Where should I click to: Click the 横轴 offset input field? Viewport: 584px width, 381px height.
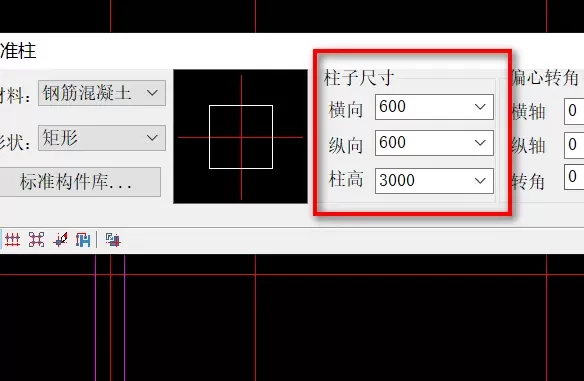[x=574, y=111]
